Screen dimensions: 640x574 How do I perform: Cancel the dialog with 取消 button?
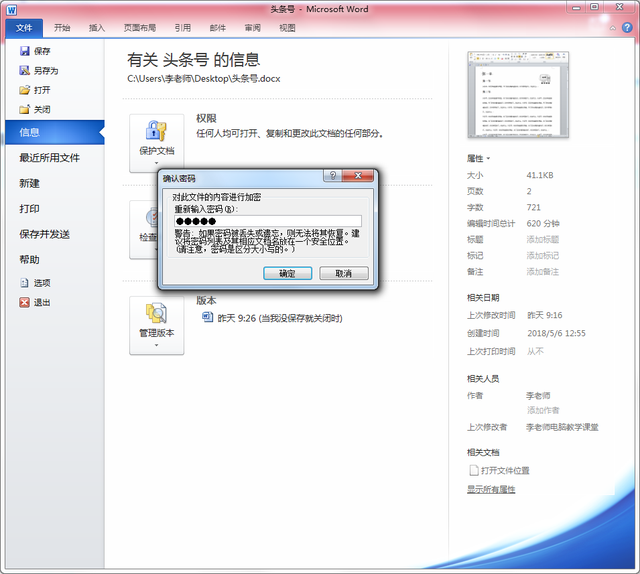click(x=344, y=273)
